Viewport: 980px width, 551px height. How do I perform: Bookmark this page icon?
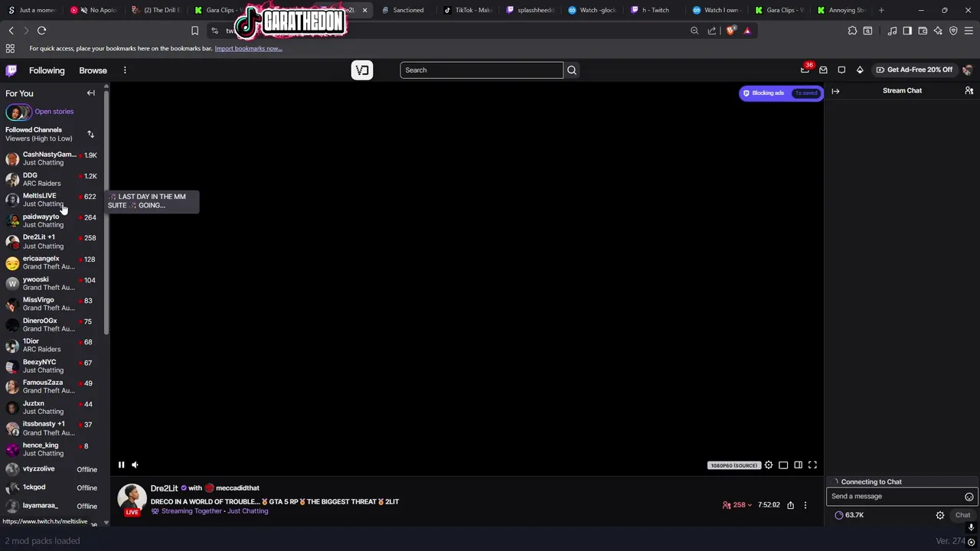click(x=194, y=31)
